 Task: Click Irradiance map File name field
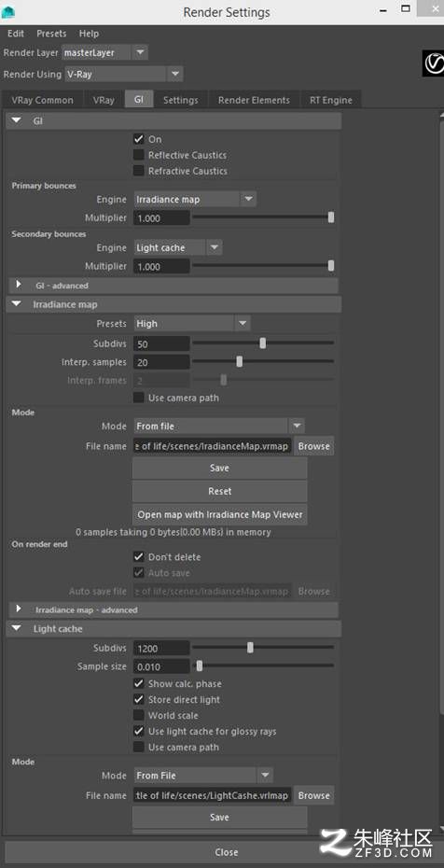213,446
